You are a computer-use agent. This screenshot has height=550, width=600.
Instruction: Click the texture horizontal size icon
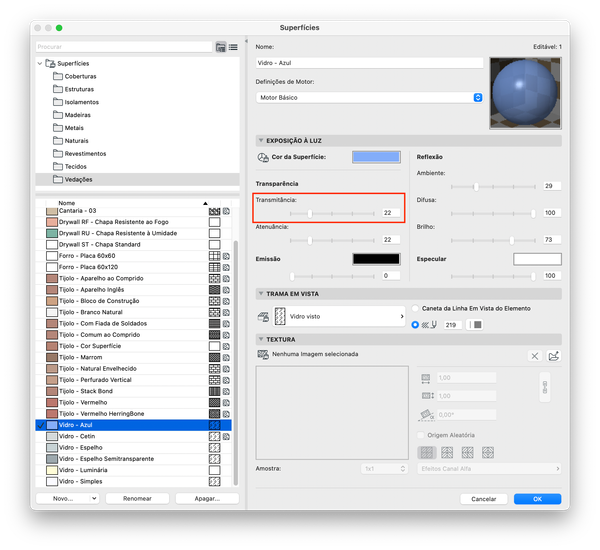coord(426,379)
